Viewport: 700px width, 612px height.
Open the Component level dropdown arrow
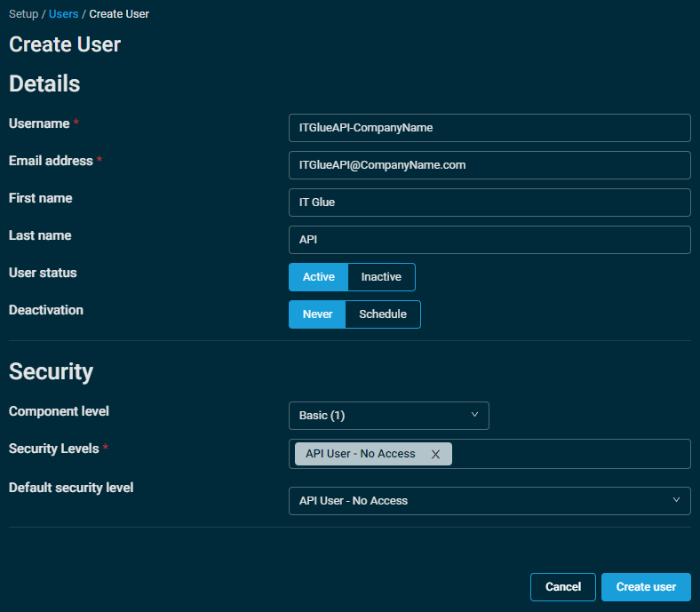(x=474, y=415)
